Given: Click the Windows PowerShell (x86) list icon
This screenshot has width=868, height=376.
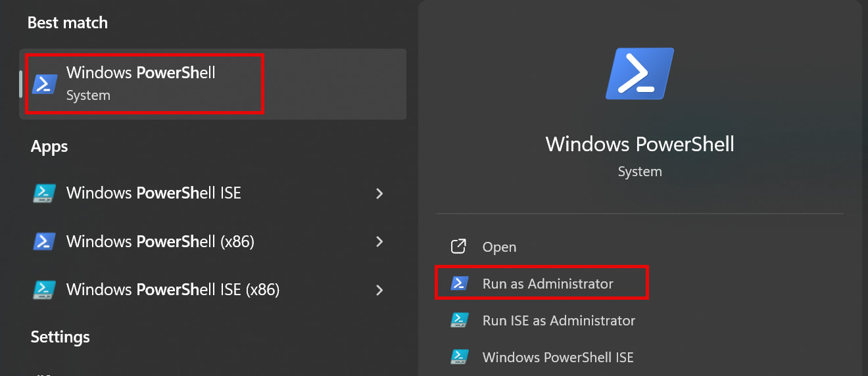Looking at the screenshot, I should pos(45,242).
